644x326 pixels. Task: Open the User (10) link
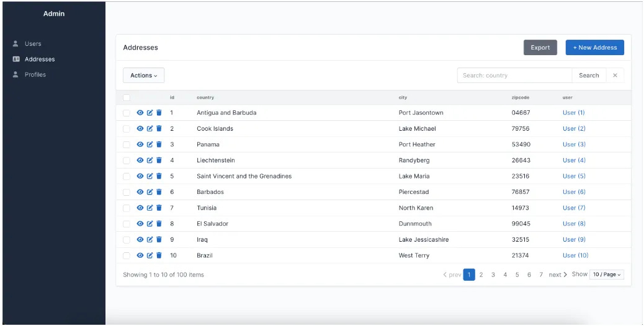click(575, 255)
